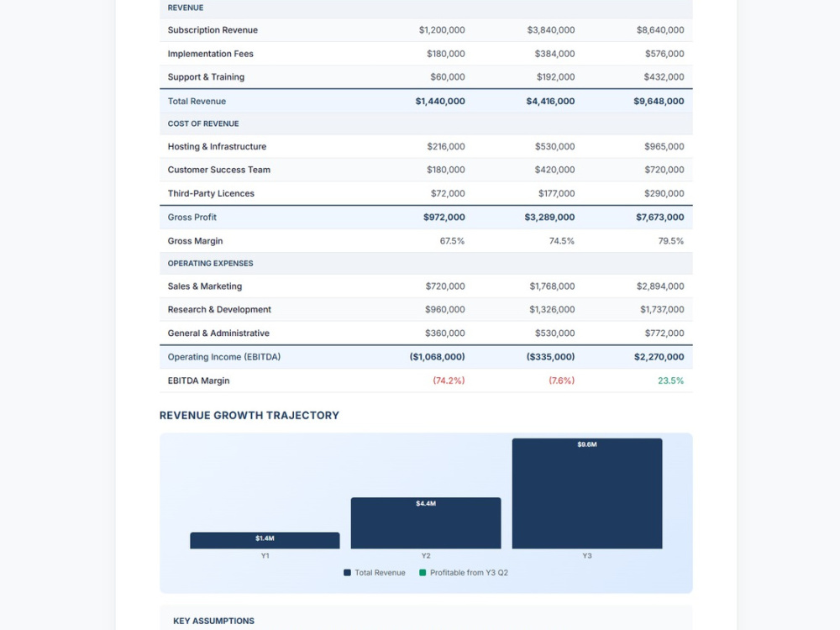This screenshot has height=630, width=840.
Task: Click the REVENUE section header
Action: [x=186, y=8]
